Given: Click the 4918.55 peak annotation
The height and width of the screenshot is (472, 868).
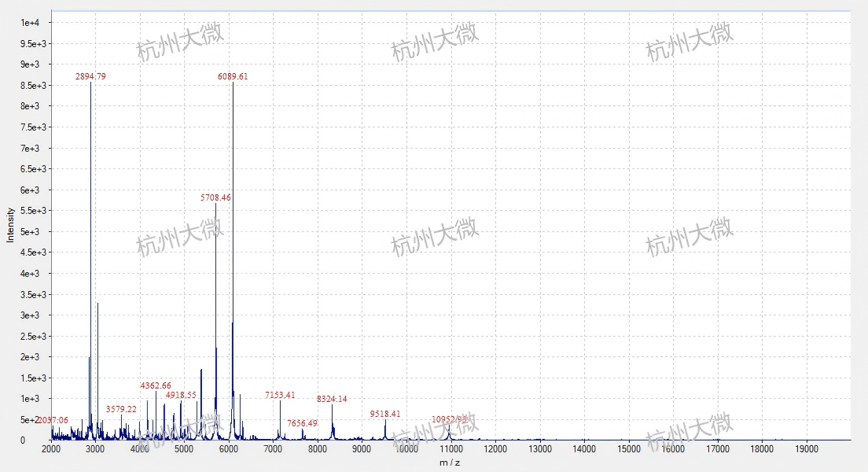Looking at the screenshot, I should (x=181, y=395).
